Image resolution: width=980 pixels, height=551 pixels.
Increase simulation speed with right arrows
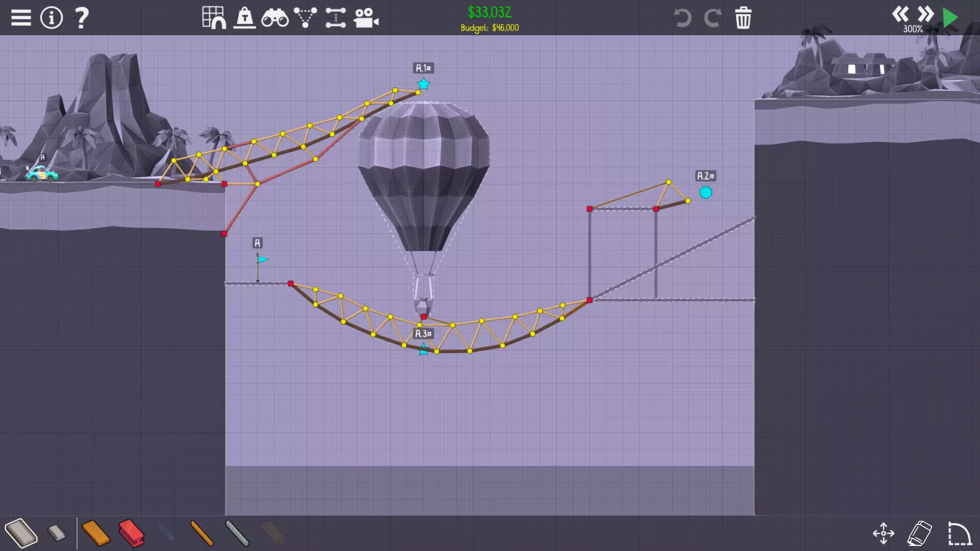[925, 14]
